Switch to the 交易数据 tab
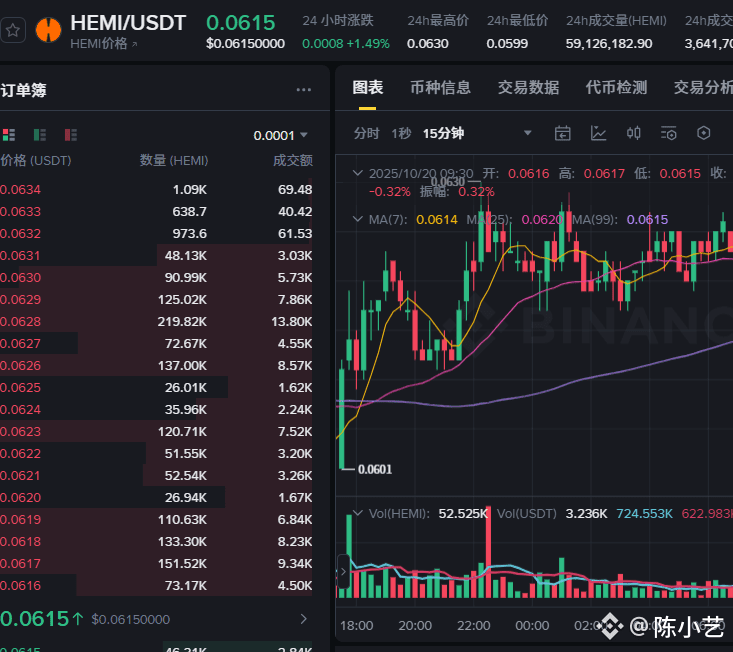 tap(528, 87)
